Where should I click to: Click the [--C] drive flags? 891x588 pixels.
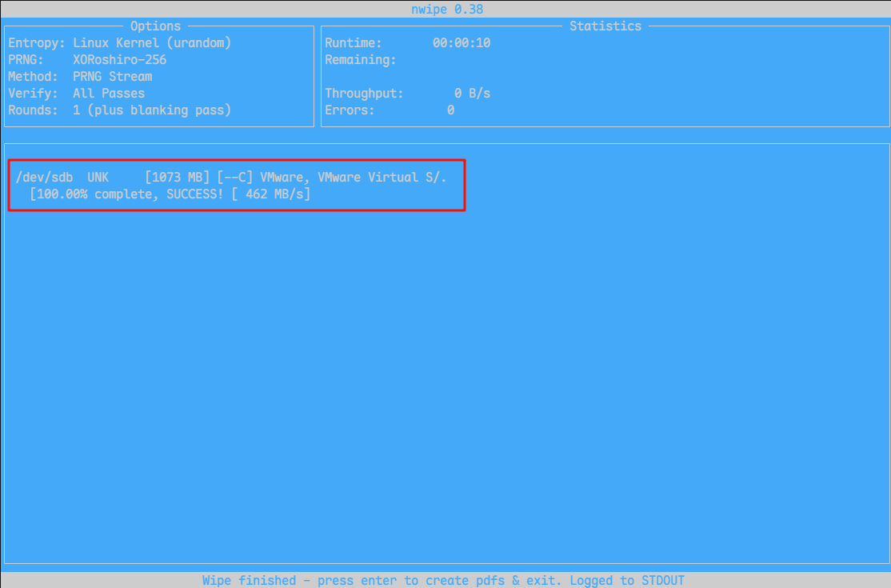[234, 178]
